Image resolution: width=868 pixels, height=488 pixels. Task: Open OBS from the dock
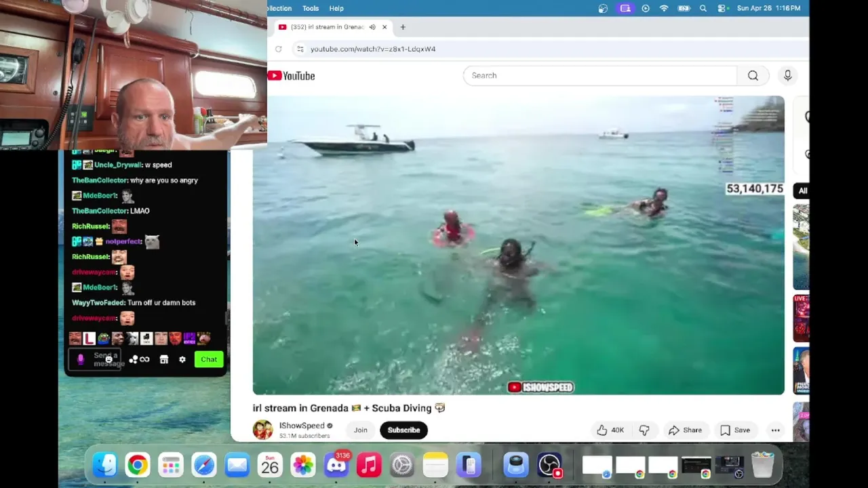[549, 465]
